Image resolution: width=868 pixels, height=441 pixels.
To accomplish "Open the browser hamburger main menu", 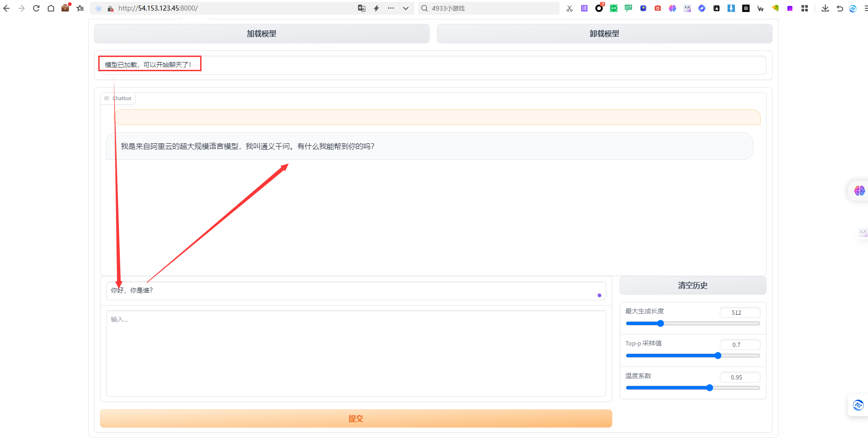I will click(865, 8).
